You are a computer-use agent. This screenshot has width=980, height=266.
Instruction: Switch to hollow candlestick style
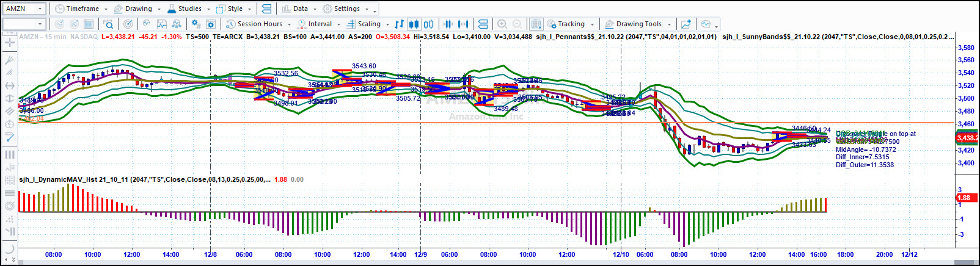click(428, 24)
